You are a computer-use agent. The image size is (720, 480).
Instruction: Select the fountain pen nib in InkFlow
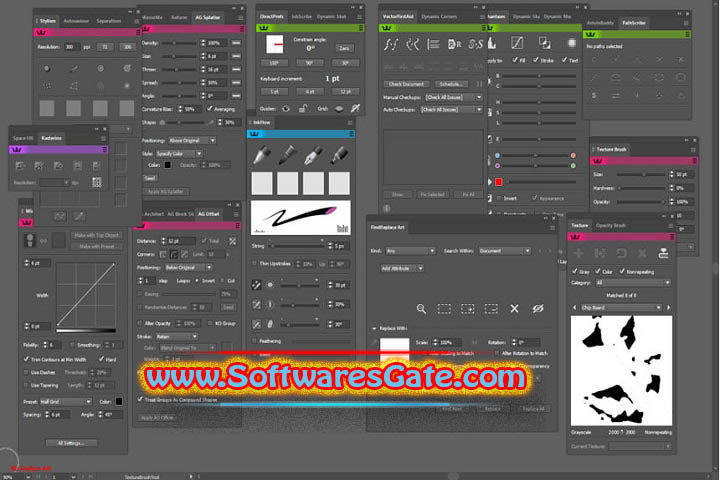pos(314,155)
